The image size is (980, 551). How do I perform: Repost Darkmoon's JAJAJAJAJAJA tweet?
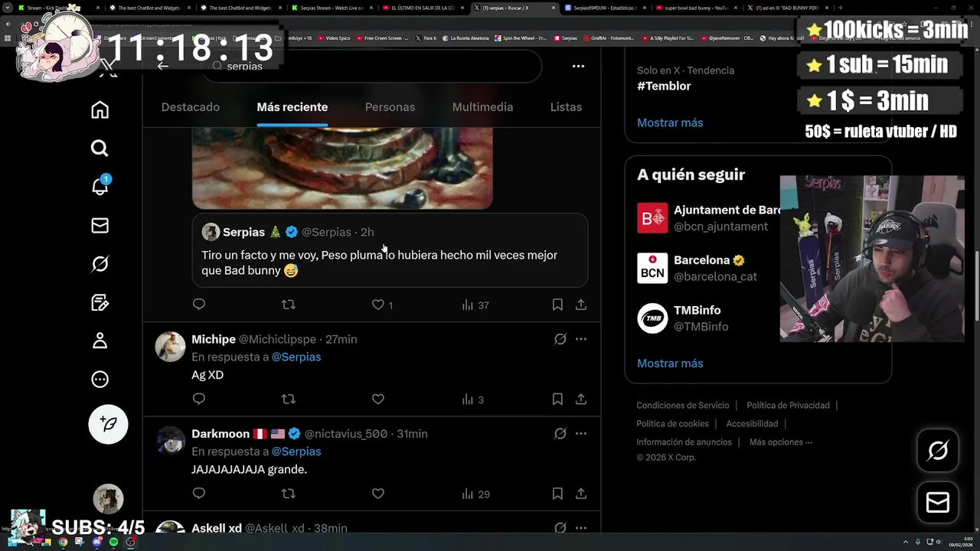288,494
